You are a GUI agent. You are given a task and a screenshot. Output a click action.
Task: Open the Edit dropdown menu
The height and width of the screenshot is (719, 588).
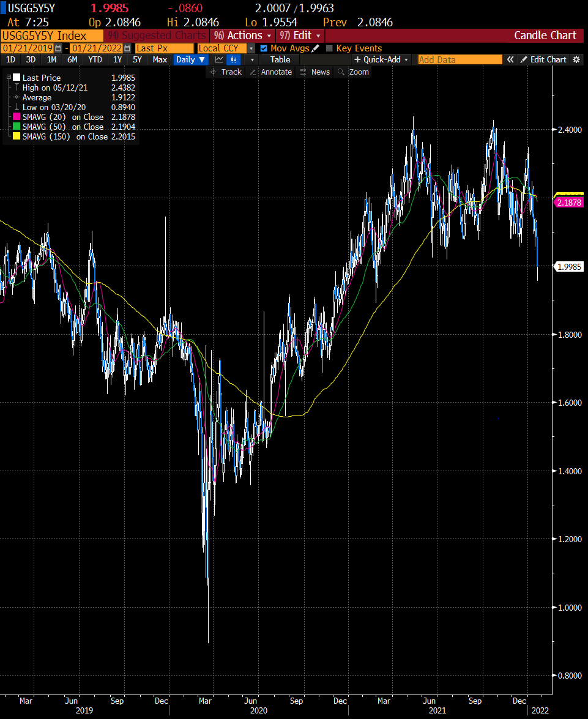coord(300,35)
